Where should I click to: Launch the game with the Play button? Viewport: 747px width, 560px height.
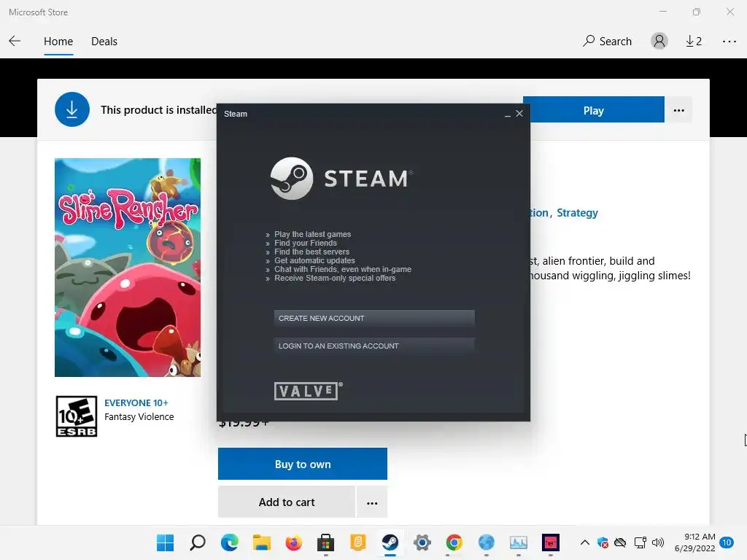click(594, 110)
